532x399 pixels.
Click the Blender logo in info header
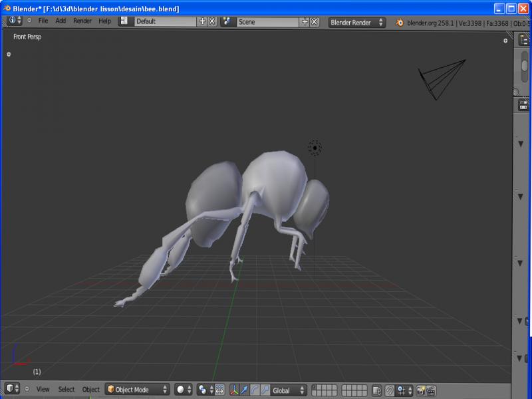tap(400, 23)
